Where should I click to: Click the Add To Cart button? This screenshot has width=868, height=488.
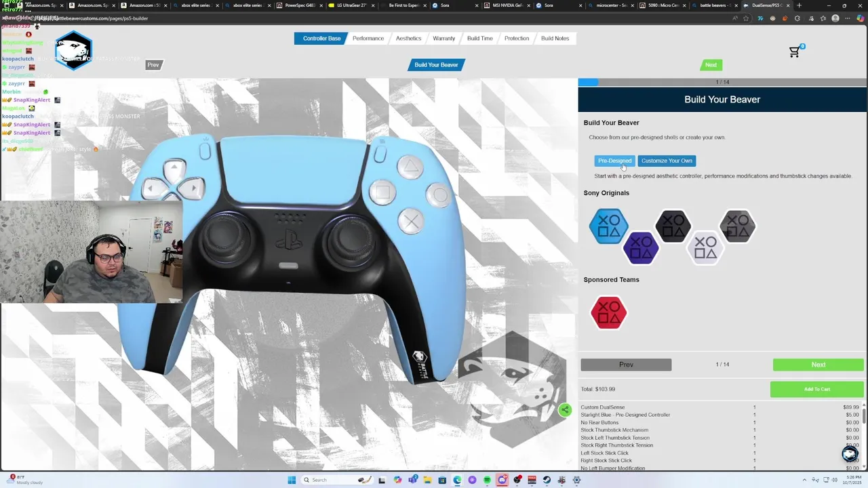coord(817,389)
